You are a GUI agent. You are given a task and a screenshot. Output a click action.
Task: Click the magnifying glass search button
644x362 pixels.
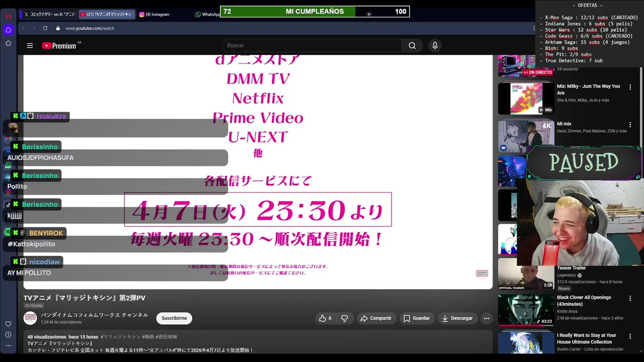[412, 46]
